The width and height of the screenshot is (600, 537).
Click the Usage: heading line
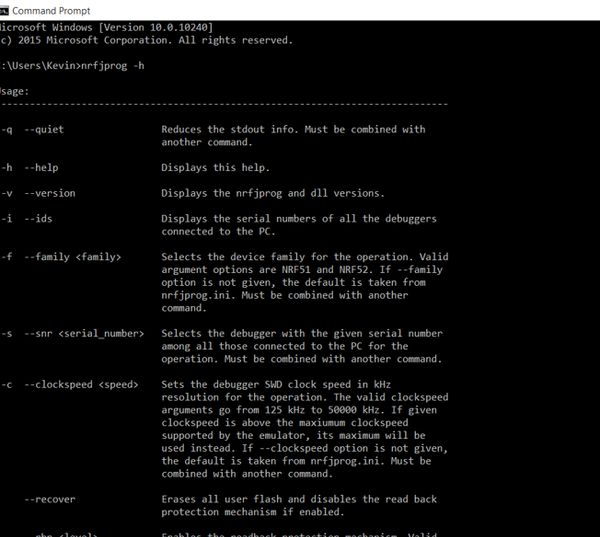click(14, 91)
